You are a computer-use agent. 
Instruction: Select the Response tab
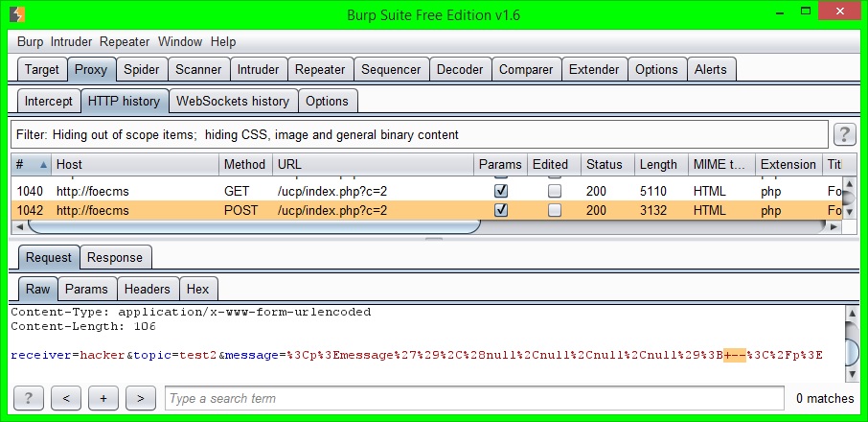pos(115,258)
